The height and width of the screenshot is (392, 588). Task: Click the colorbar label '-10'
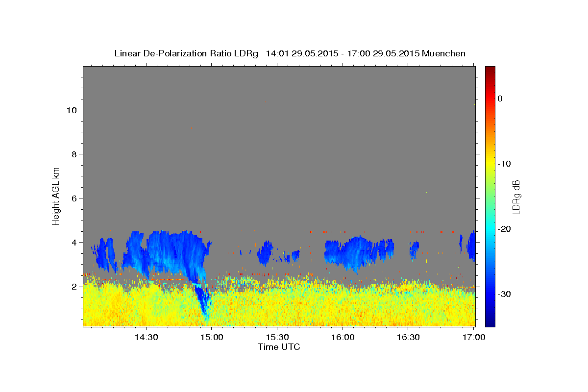click(x=505, y=164)
